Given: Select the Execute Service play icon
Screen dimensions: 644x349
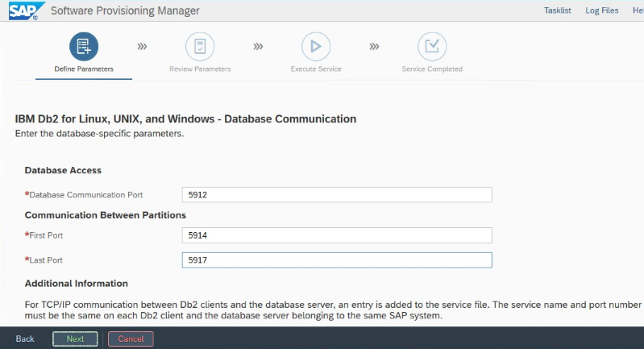Looking at the screenshot, I should (x=316, y=47).
